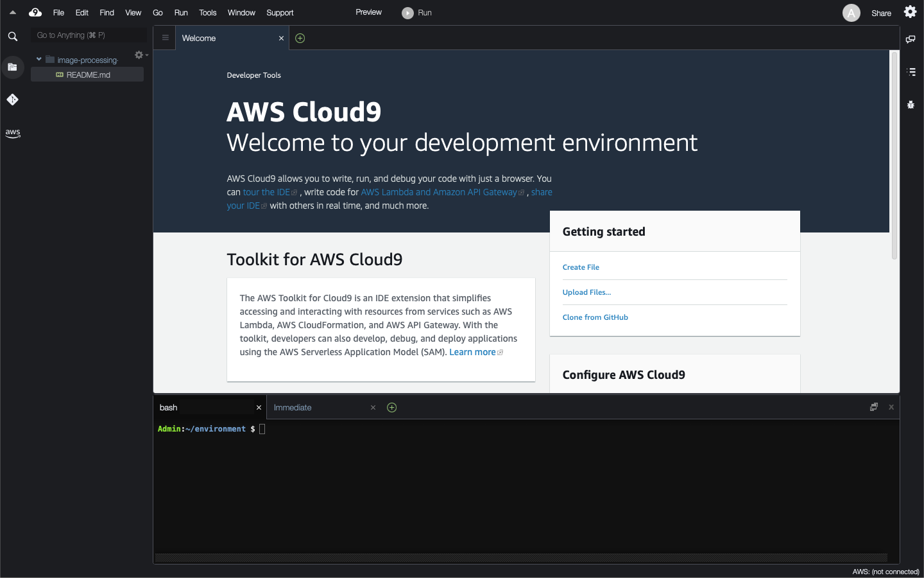Add a new terminal tab with plus icon
This screenshot has width=924, height=578.
(392, 408)
